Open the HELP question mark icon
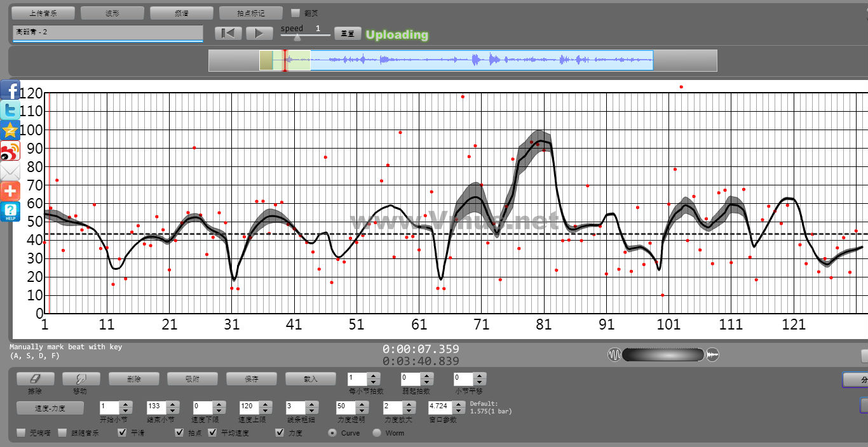The width and height of the screenshot is (868, 447). click(x=10, y=211)
